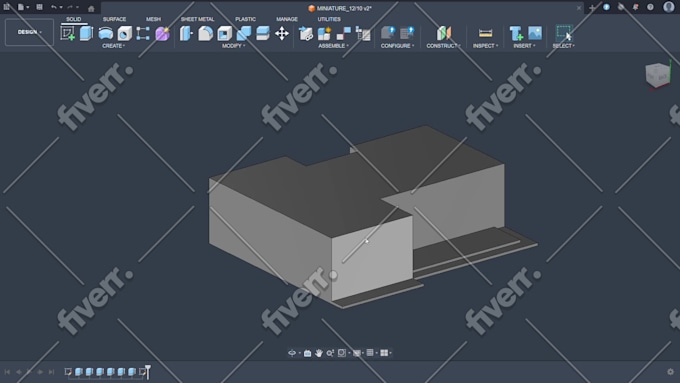Expand the CREATE dropdown
This screenshot has height=383, width=680.
(113, 46)
